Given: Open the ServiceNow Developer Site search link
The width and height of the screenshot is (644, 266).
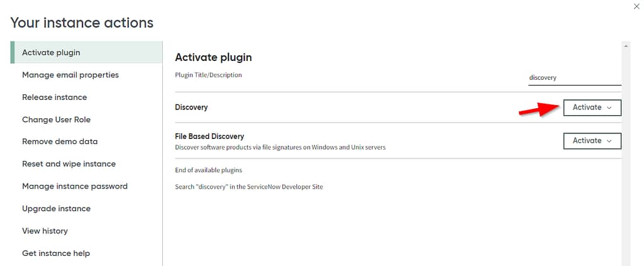Looking at the screenshot, I should 248,187.
